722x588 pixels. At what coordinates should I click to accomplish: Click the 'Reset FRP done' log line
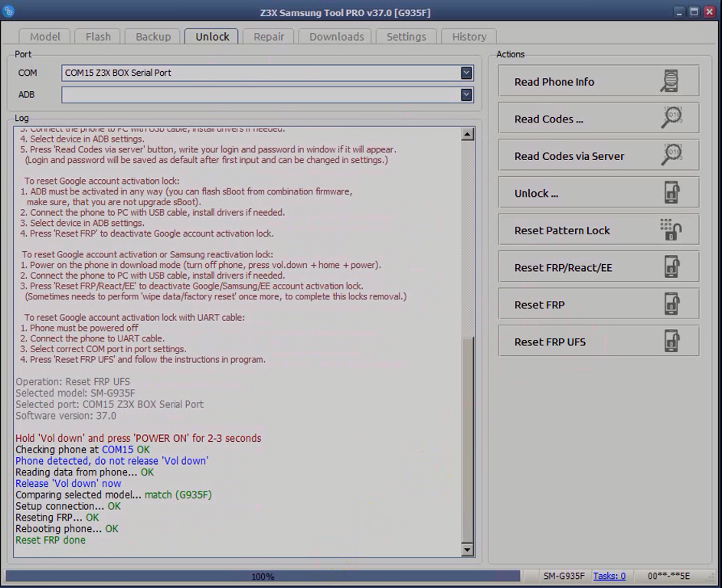pos(51,540)
